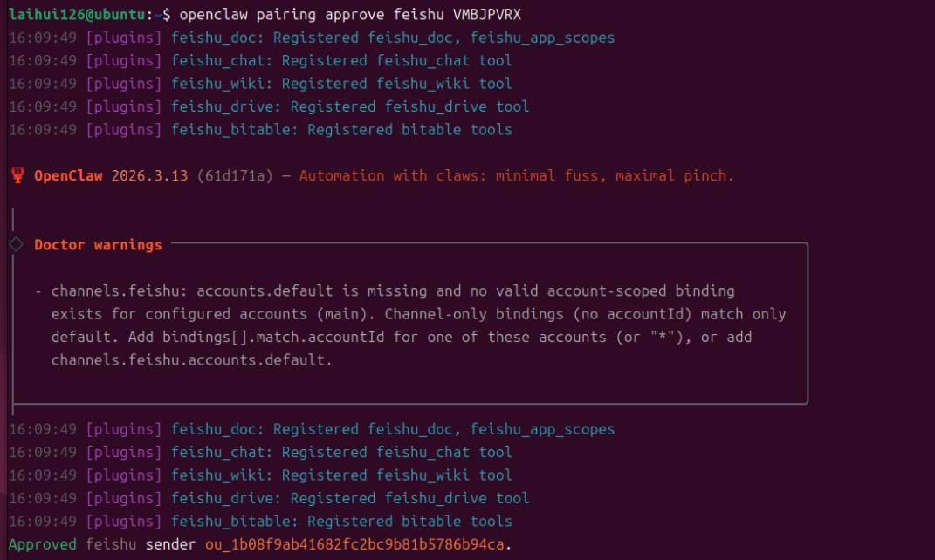Viewport: 935px width, 560px height.
Task: Click the red lobster icon beside OpenClaw
Action: click(x=17, y=176)
